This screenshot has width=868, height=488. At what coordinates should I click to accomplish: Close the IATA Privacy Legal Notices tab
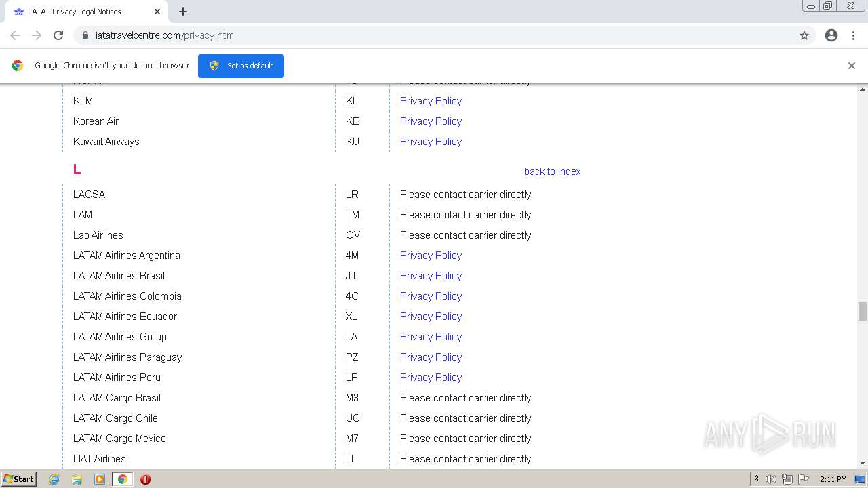[157, 12]
